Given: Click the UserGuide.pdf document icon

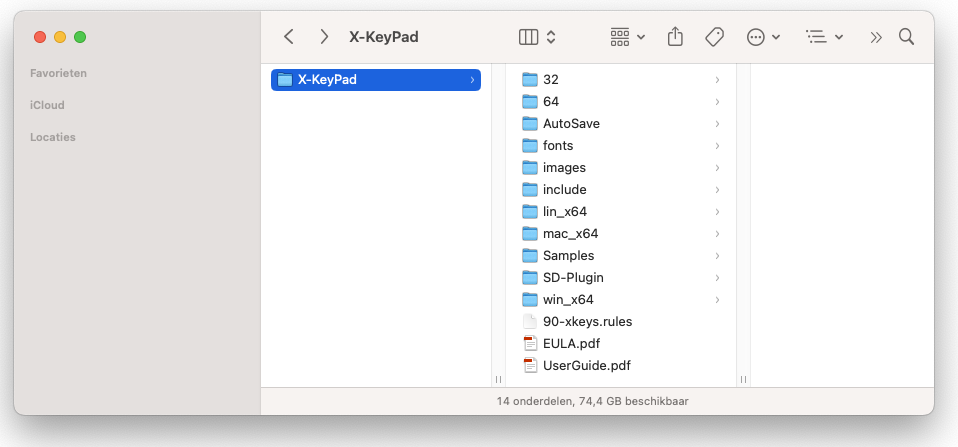Looking at the screenshot, I should pyautogui.click(x=530, y=365).
